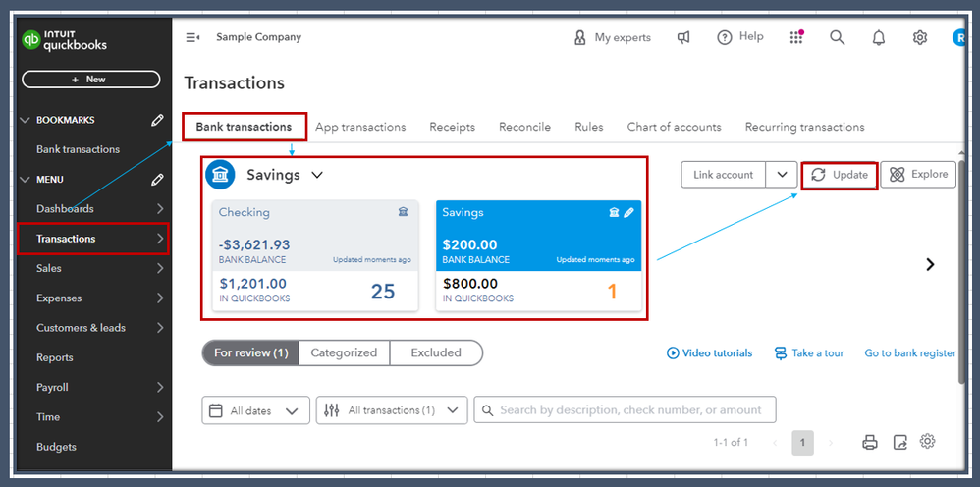
Task: Click Link account button
Action: 723,175
